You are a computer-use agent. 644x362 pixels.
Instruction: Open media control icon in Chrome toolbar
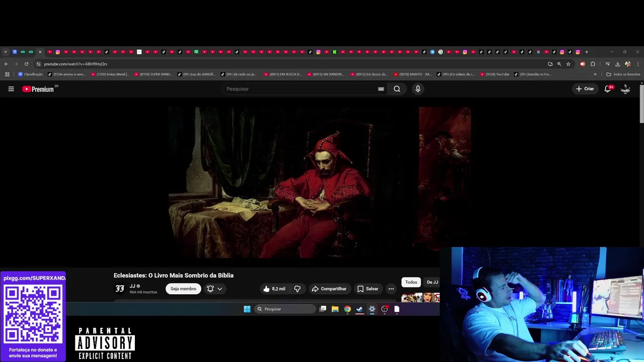[x=608, y=64]
